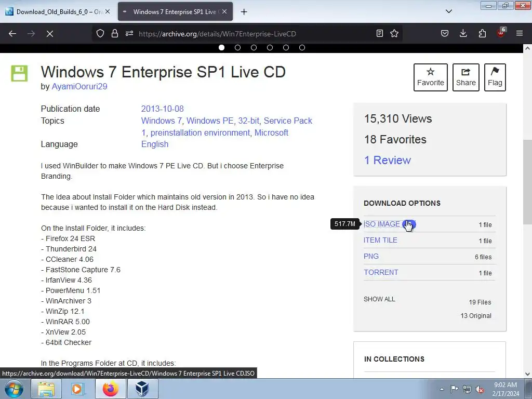Flag this item
Viewport: 532px width, 399px height.
(495, 77)
